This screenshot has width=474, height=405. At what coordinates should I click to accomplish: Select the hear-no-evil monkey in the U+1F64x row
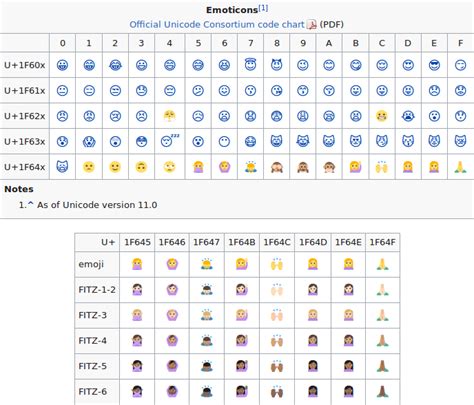click(x=303, y=167)
